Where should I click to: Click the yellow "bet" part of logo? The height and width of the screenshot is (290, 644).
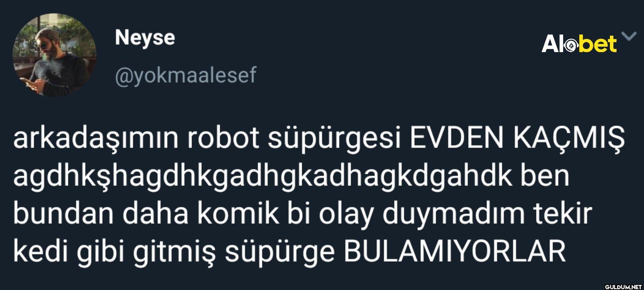[598, 43]
